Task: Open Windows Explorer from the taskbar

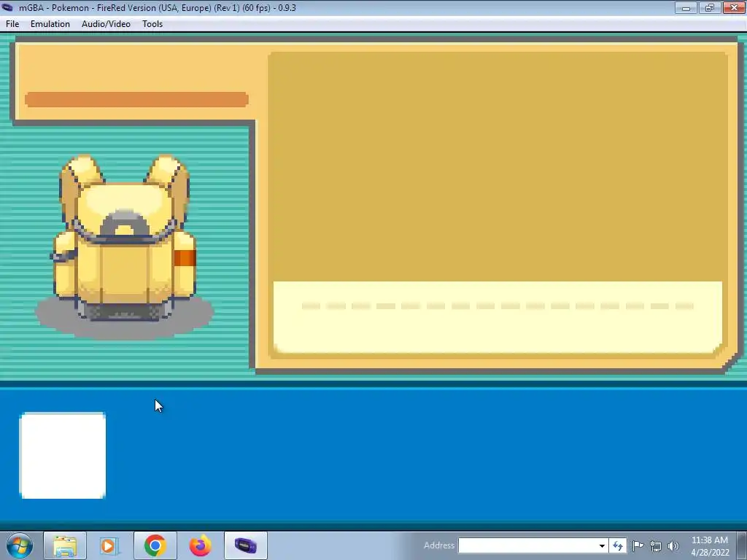Action: (65, 545)
